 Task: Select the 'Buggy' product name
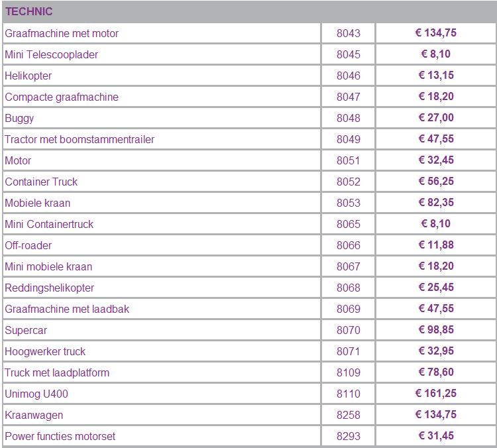point(19,118)
